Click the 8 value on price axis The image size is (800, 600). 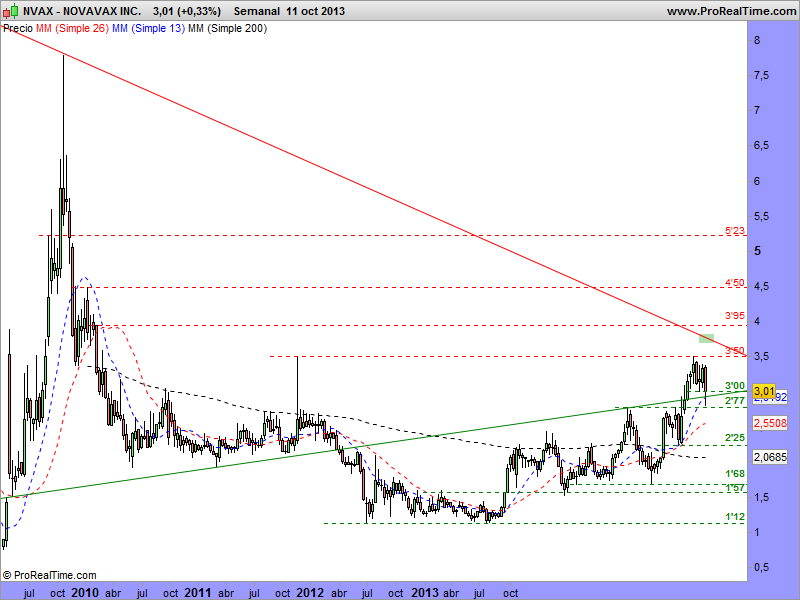click(757, 40)
